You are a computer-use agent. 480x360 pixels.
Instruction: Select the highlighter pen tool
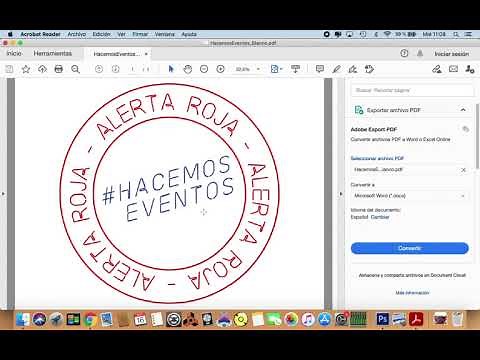[x=336, y=69]
